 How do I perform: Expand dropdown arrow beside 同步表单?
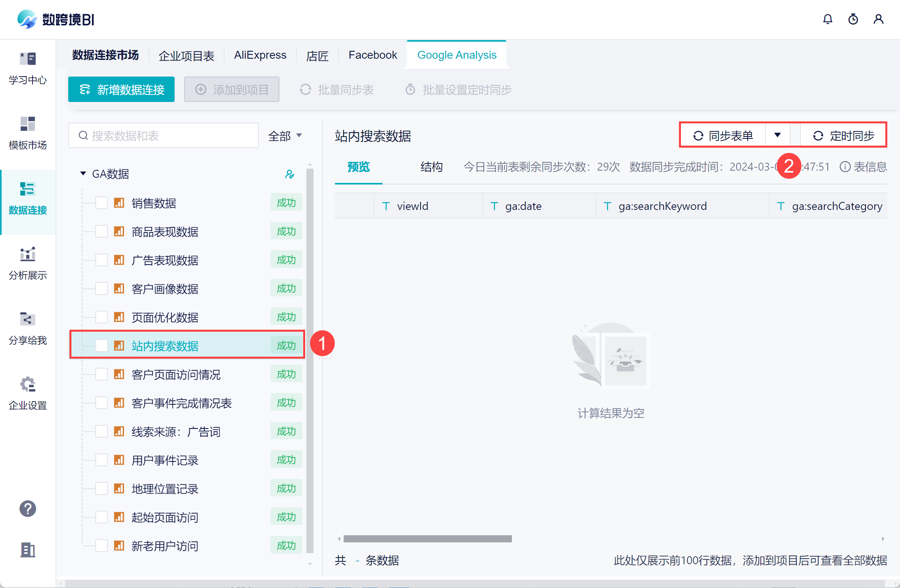pyautogui.click(x=777, y=135)
